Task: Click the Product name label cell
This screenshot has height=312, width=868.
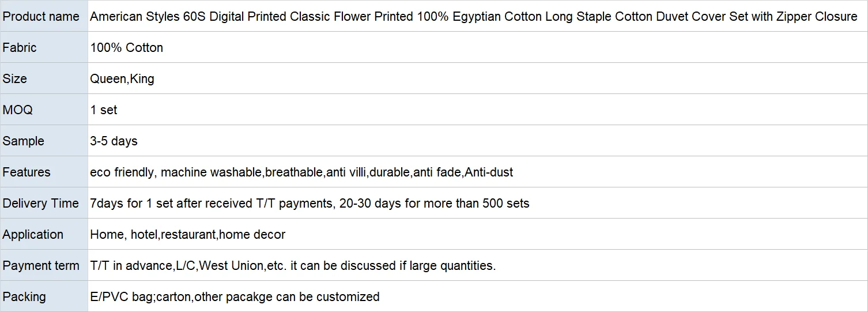Action: pyautogui.click(x=41, y=17)
